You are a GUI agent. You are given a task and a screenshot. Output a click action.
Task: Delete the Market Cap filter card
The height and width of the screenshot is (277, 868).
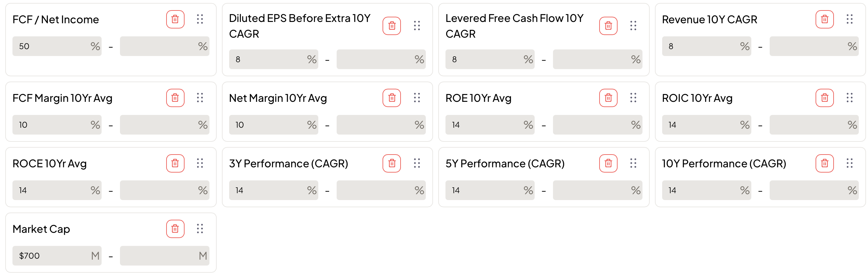click(175, 229)
